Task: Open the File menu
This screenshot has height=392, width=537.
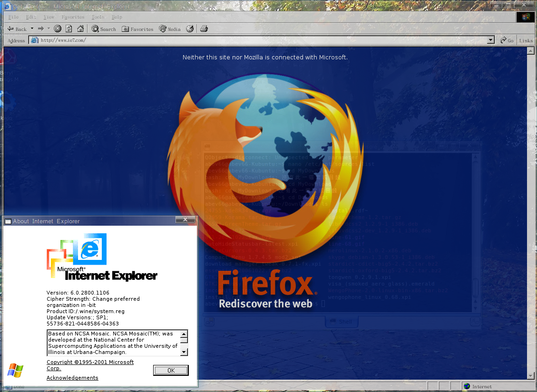Action: click(13, 17)
